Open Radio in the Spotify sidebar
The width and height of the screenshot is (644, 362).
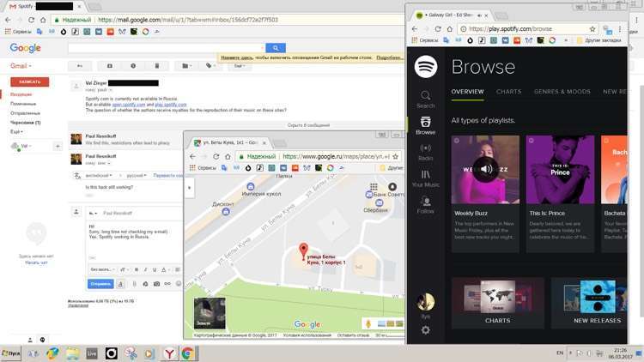point(426,152)
